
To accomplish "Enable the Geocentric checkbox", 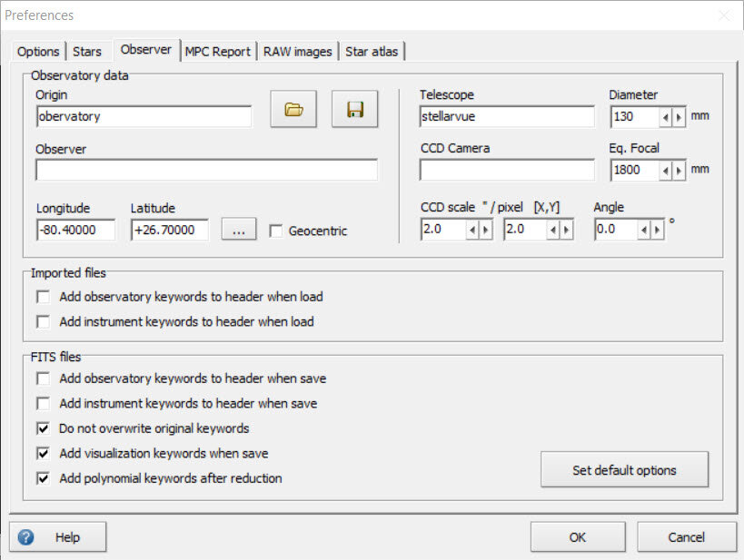I will [275, 231].
